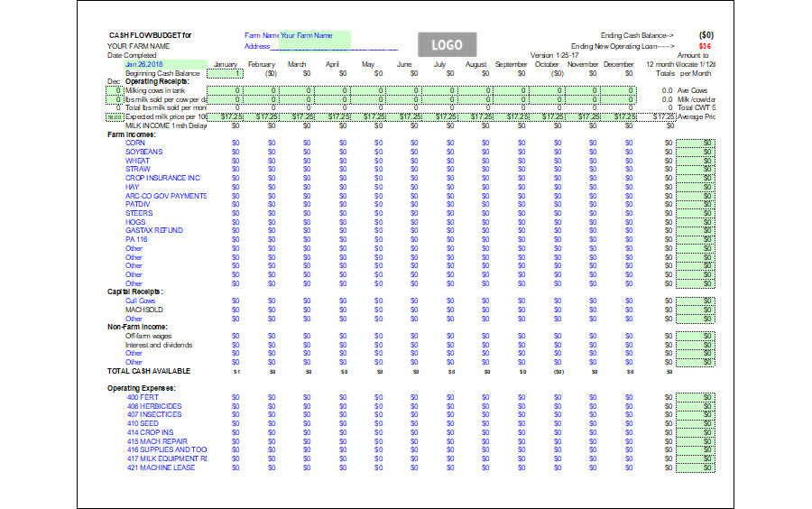Viewport: 812px width, 509px height.
Task: Select the 'Ending Cash Balance-->' label
Action: coord(637,36)
